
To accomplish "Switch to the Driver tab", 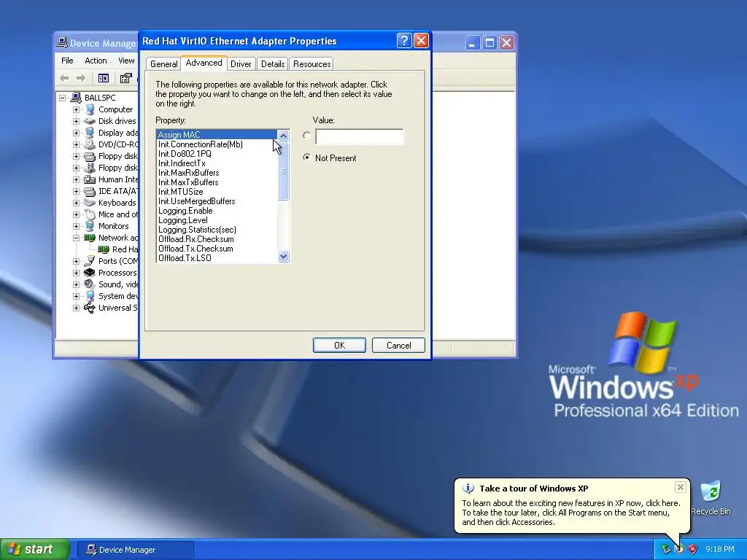I will point(241,64).
